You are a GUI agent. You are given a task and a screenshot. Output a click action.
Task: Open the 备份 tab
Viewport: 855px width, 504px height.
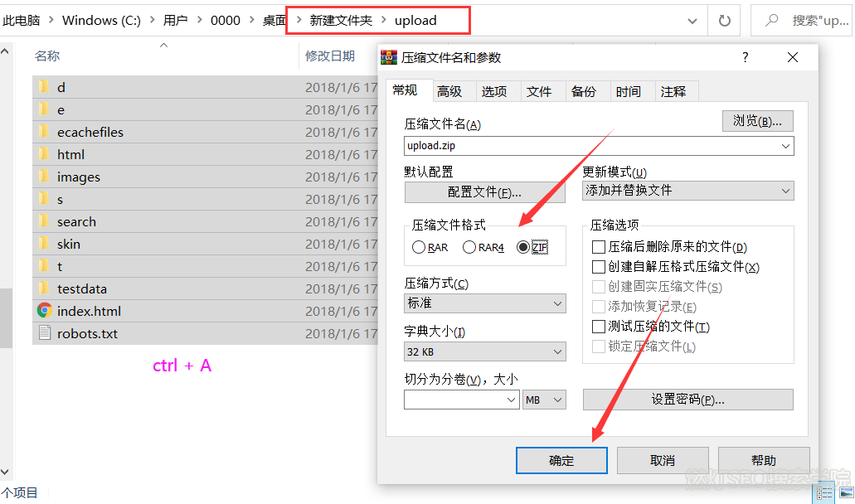coord(584,91)
